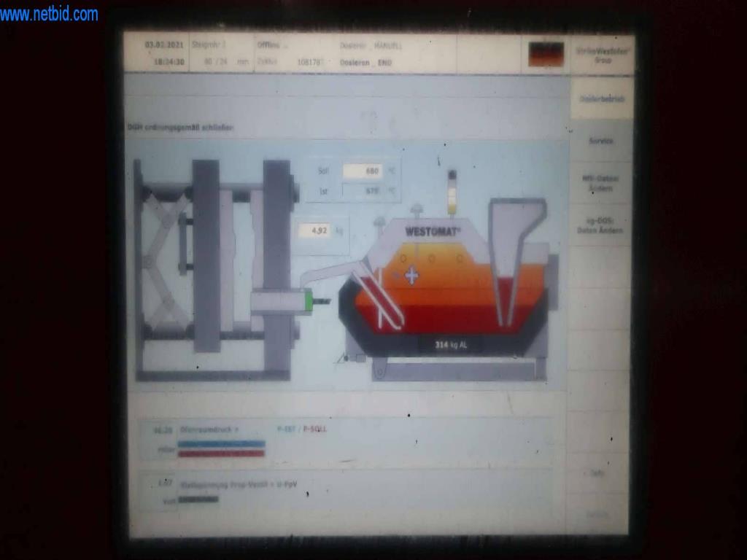Screen dimensions: 747x560
Task: Switch to the Service tab
Action: point(602,141)
